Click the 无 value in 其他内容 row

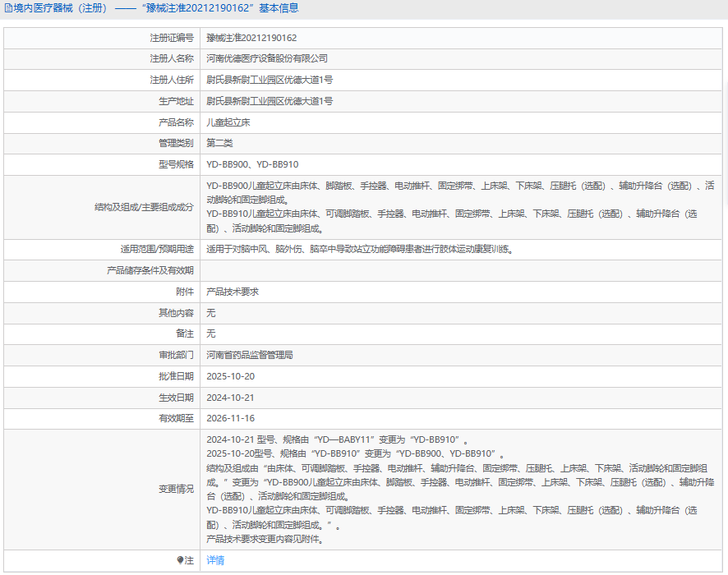click(211, 313)
